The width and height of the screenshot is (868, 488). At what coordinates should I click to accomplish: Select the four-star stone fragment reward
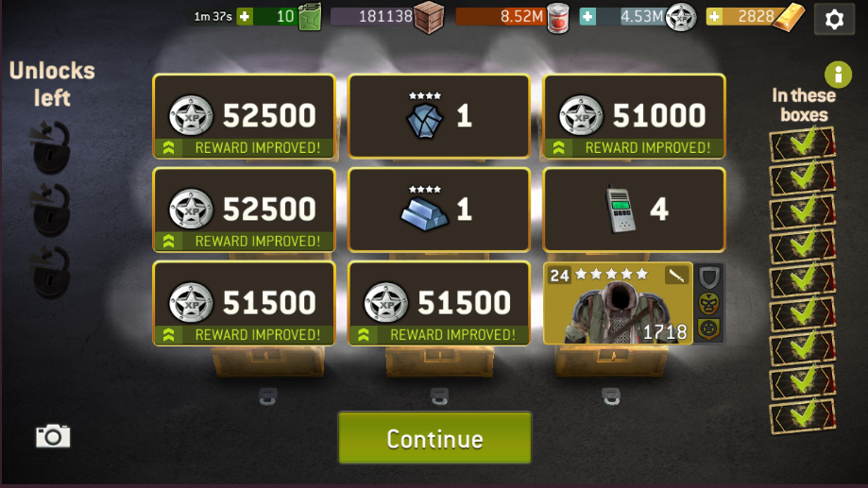[439, 116]
